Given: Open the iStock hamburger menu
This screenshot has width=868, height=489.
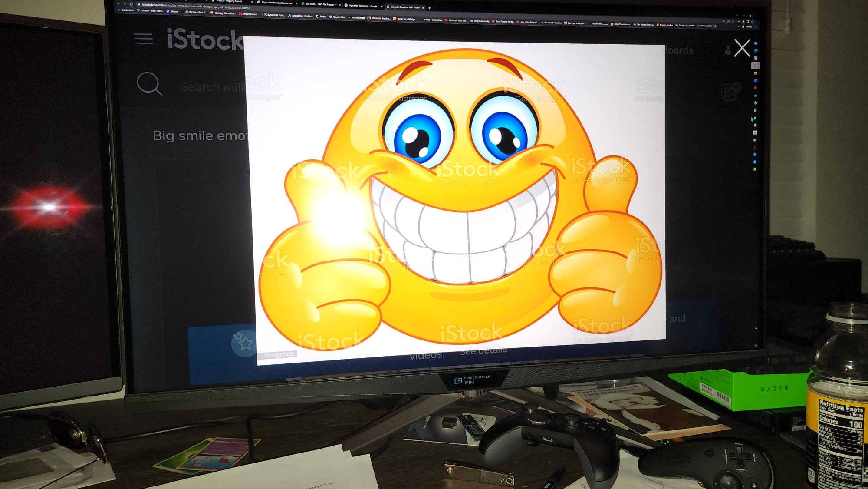Looking at the screenshot, I should click(x=143, y=39).
